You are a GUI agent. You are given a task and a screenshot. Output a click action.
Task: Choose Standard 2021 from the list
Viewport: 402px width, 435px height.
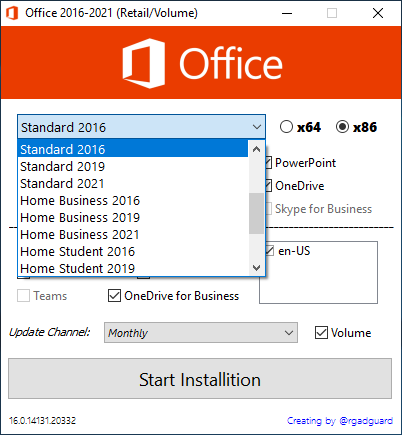133,183
